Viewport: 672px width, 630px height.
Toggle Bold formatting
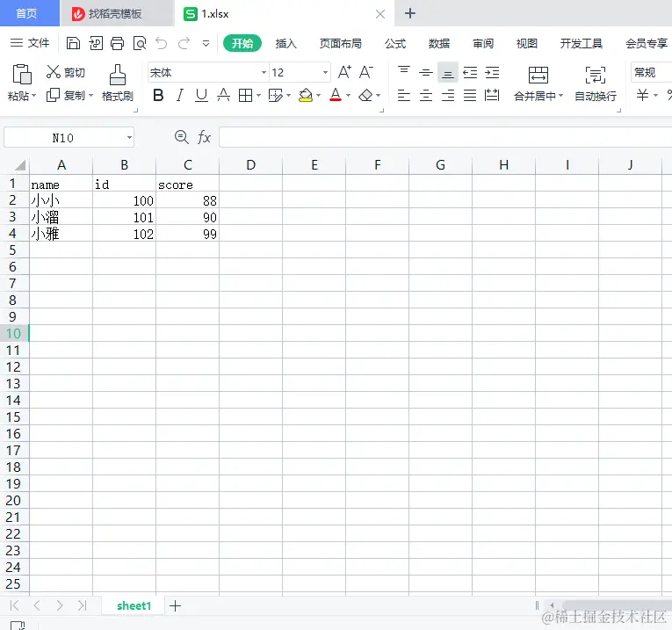click(x=158, y=95)
